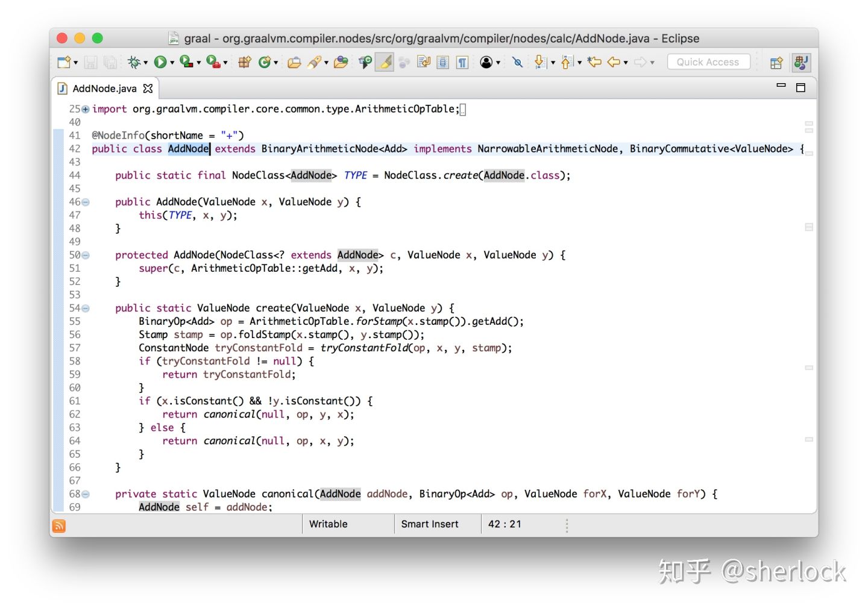Open the Search dropdown arrow
868x608 pixels.
point(326,63)
